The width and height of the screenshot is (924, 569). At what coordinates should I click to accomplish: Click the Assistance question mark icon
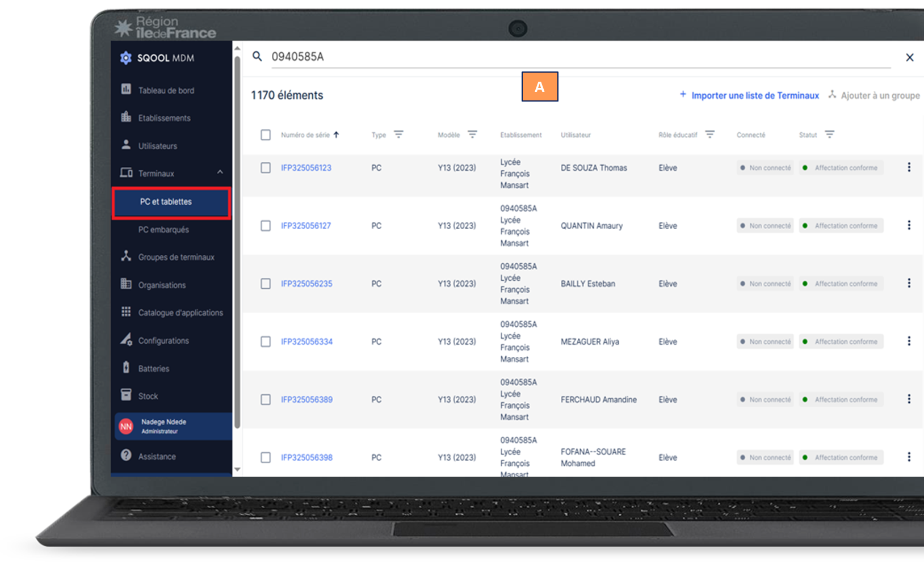point(126,456)
